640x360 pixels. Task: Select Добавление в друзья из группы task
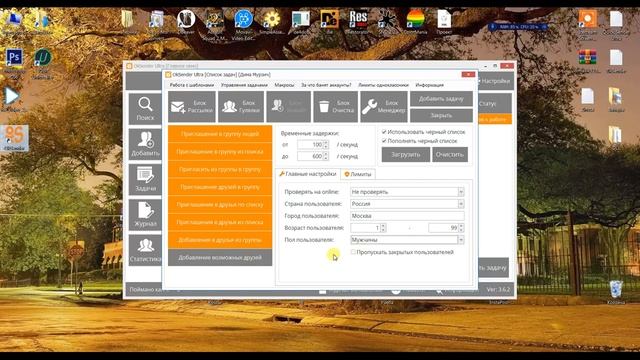pos(220,240)
